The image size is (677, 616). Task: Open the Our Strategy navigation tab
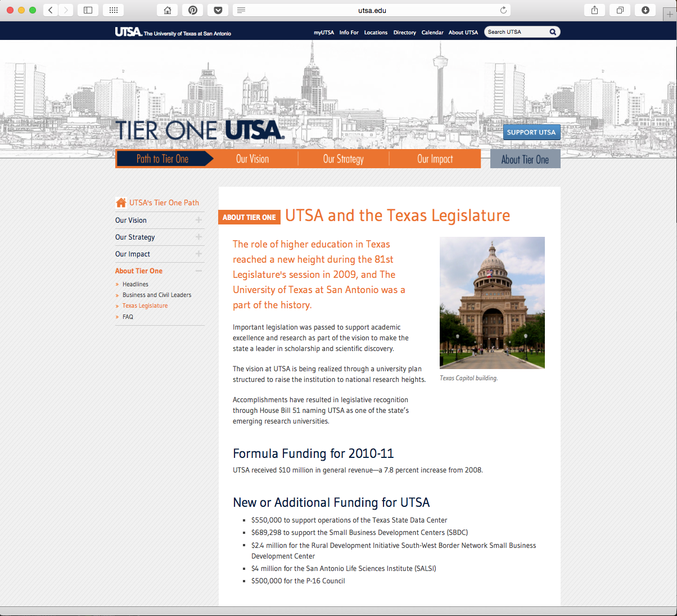344,159
